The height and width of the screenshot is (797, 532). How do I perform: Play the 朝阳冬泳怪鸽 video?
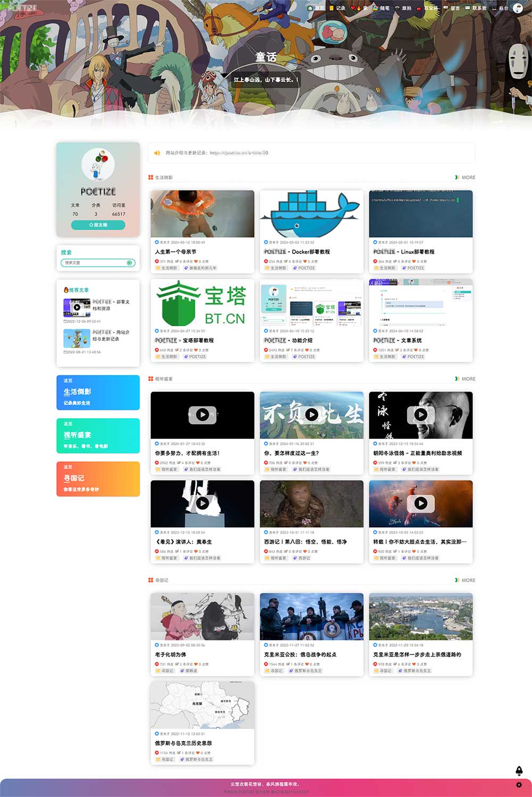[421, 414]
